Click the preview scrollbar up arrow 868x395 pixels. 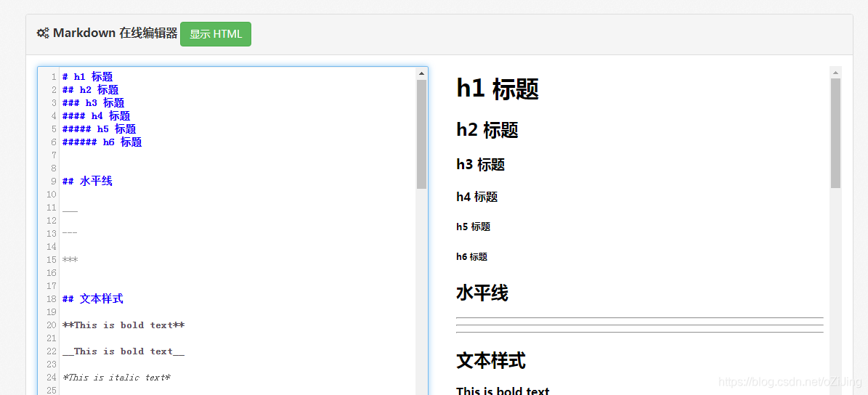(835, 72)
